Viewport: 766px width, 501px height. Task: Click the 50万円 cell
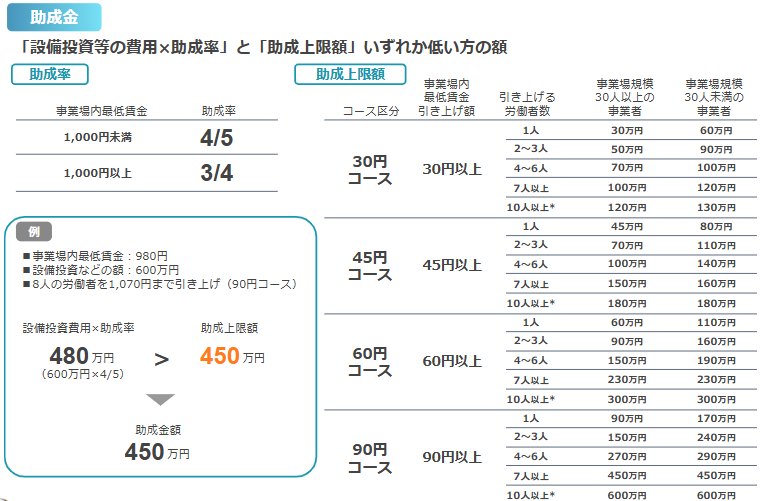(627, 150)
